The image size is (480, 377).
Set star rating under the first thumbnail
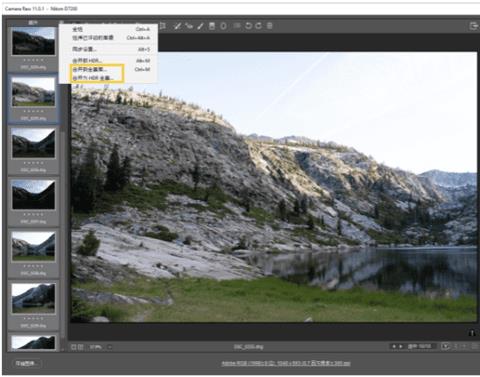pyautogui.click(x=33, y=60)
